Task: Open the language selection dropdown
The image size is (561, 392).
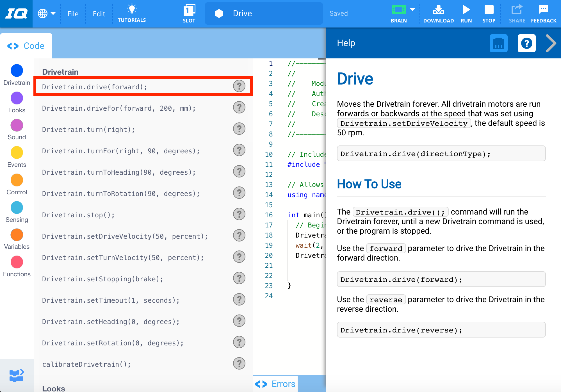Action: tap(47, 13)
